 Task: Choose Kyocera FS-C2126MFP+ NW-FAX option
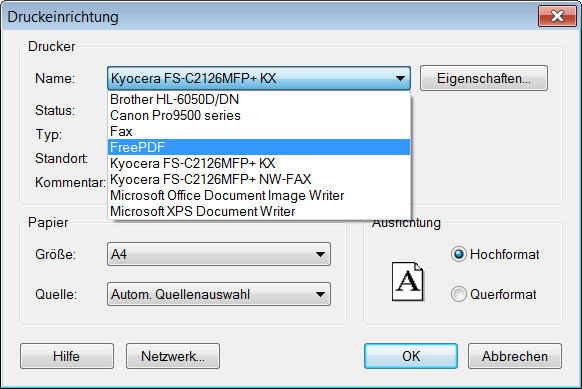click(x=259, y=179)
